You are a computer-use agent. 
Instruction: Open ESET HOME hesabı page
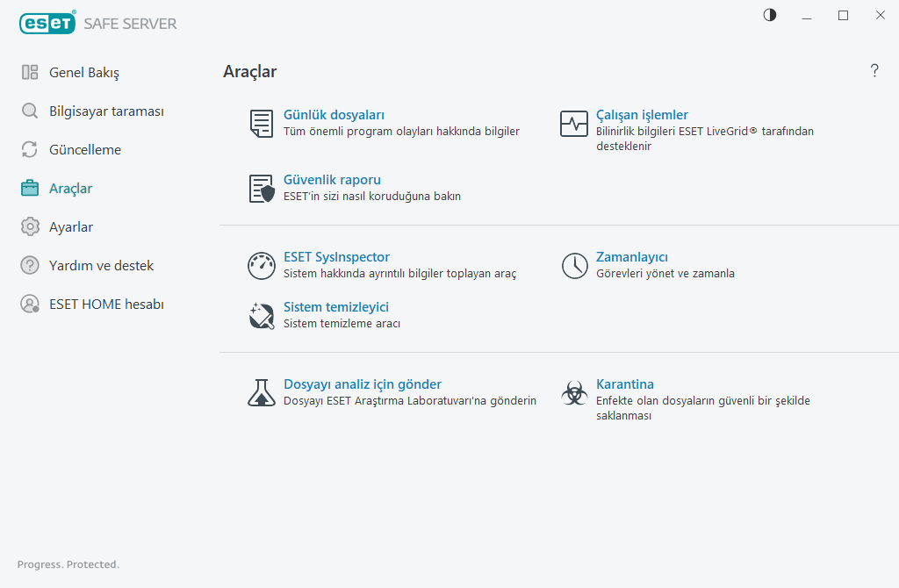pyautogui.click(x=106, y=304)
